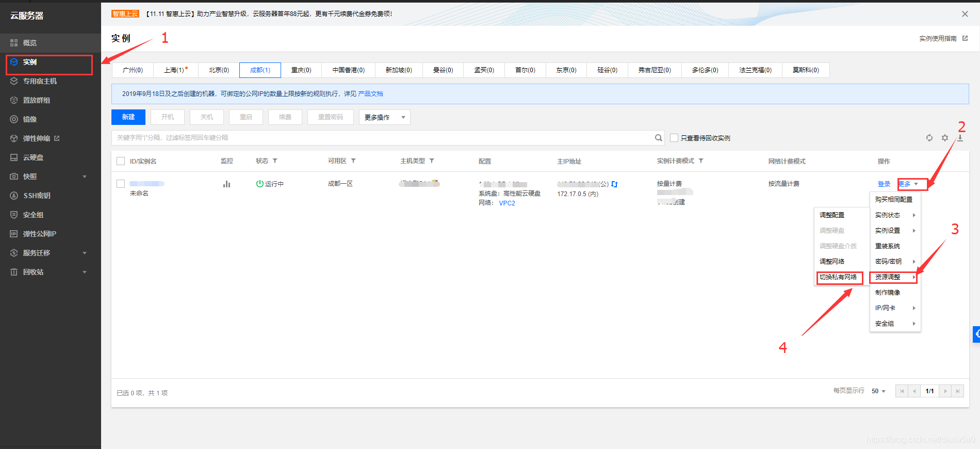Open the monitoring chart icon for the instance

click(x=226, y=184)
